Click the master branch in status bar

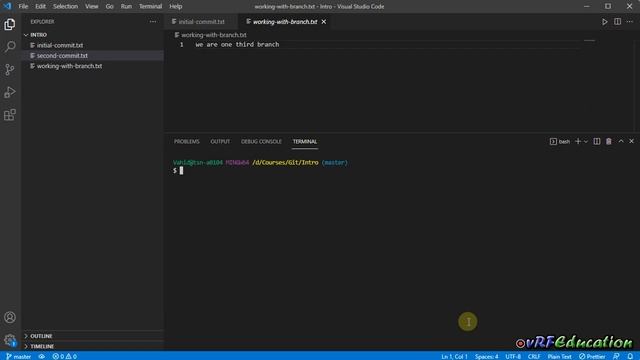tap(19, 356)
